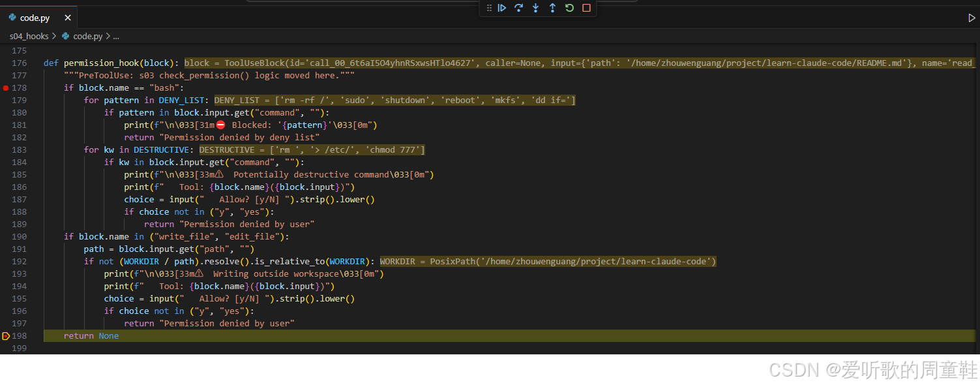Click the Blocked pattern print statement
Screen dimensions: 980x387
251,125
